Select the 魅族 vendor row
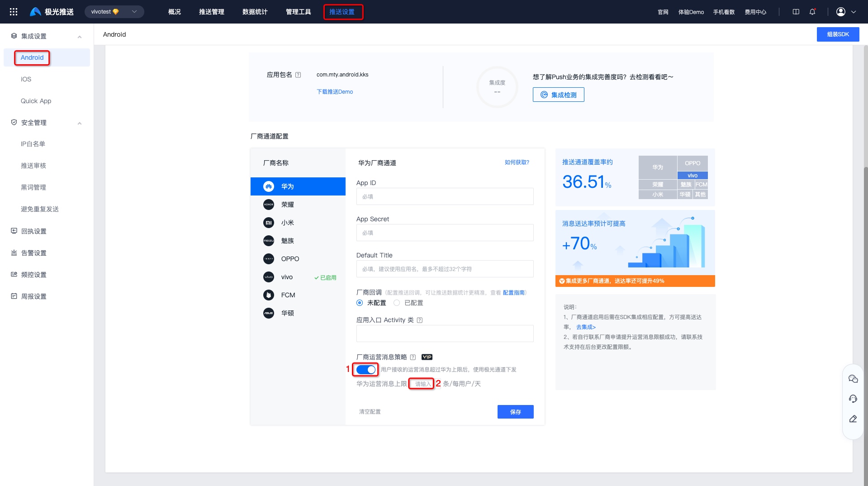Screen dimensions: 868x486 (x=298, y=241)
